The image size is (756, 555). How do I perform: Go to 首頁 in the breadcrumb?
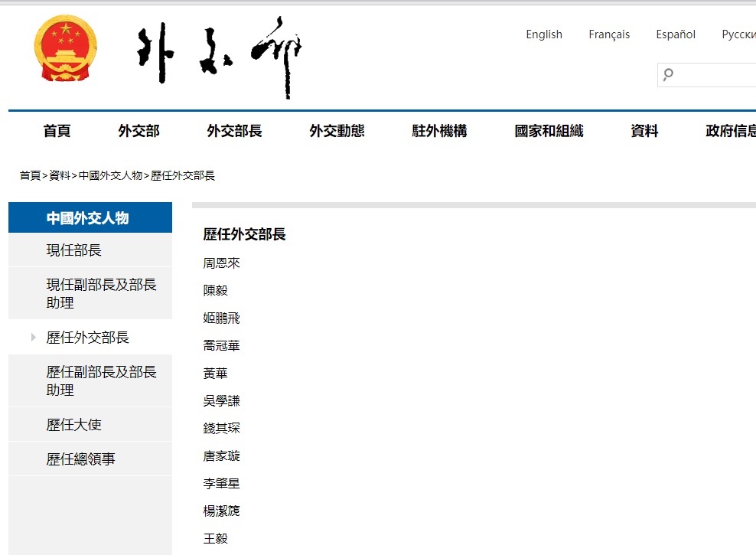tap(30, 175)
